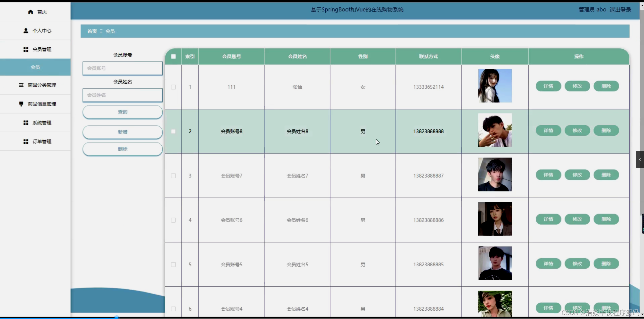Click the 会员账号 search input field
Viewport: 644px width, 319px height.
pos(122,68)
